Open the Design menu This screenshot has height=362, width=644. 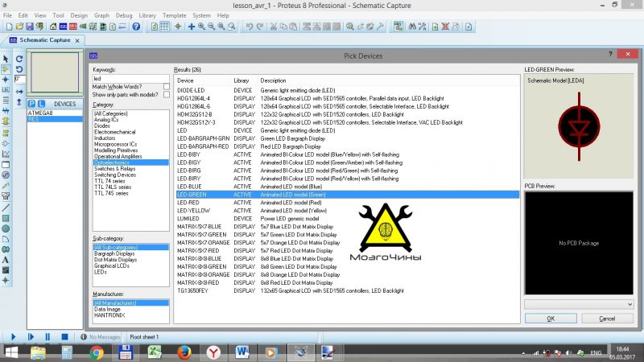pyautogui.click(x=79, y=15)
